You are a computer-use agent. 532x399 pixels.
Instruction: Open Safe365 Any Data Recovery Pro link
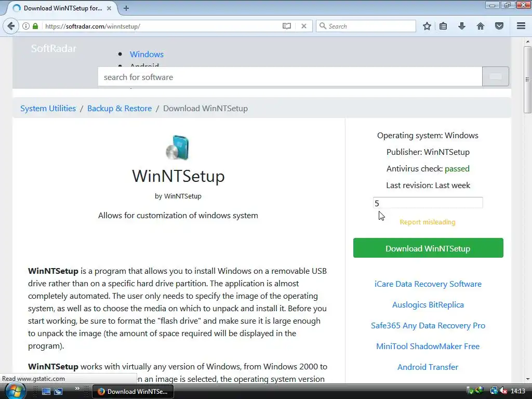pyautogui.click(x=428, y=325)
